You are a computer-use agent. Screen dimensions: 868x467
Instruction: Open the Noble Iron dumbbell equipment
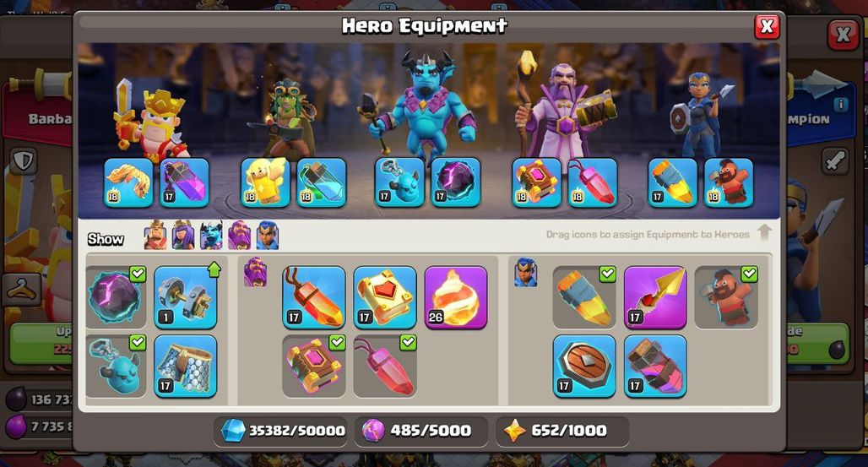click(186, 297)
